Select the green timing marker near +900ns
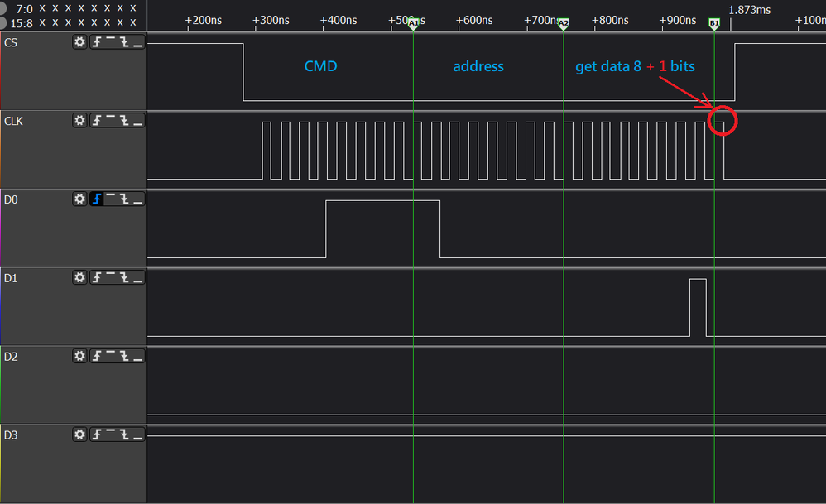 (x=713, y=24)
